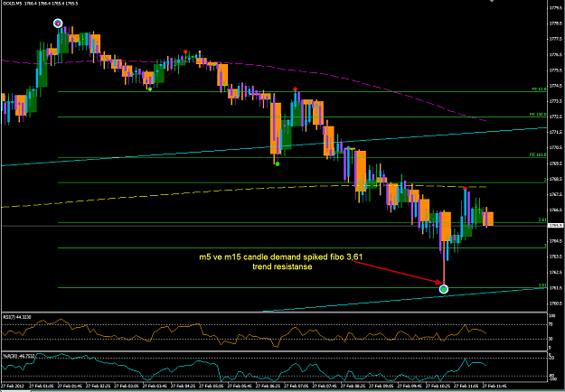Click the 2.61 Fibonacci level label

click(x=542, y=219)
